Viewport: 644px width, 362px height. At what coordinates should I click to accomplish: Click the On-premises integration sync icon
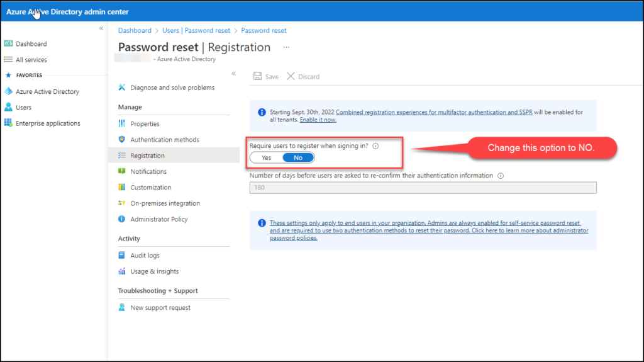pos(121,203)
